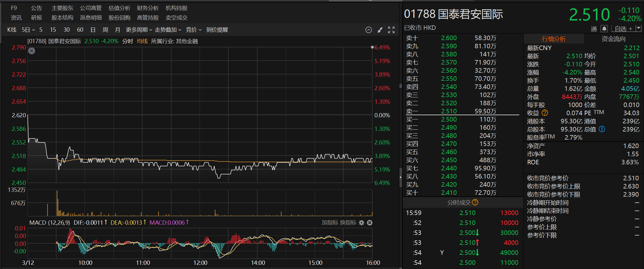Click 换指标 to switch indicator
644x269 pixels.
(348, 223)
